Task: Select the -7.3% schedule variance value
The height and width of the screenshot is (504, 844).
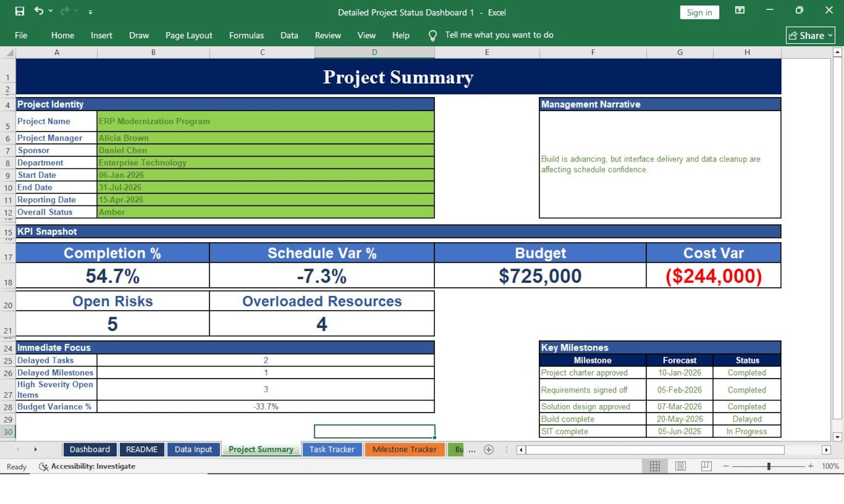Action: pyautogui.click(x=322, y=276)
